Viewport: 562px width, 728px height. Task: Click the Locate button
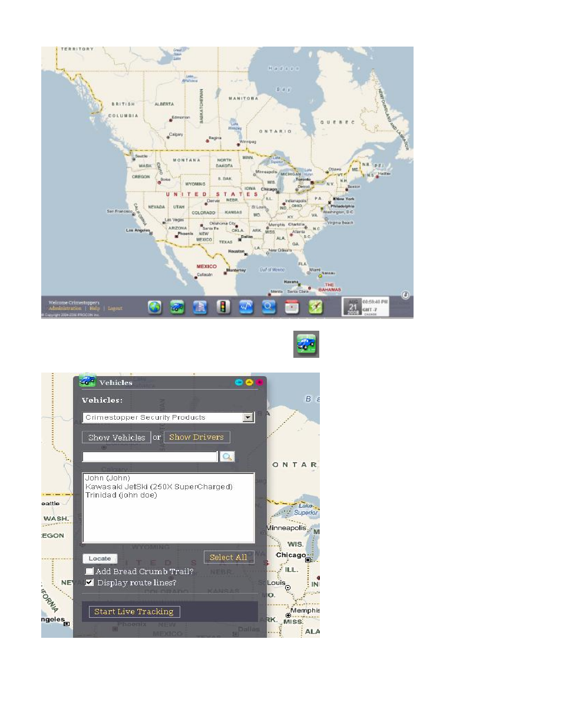100,558
